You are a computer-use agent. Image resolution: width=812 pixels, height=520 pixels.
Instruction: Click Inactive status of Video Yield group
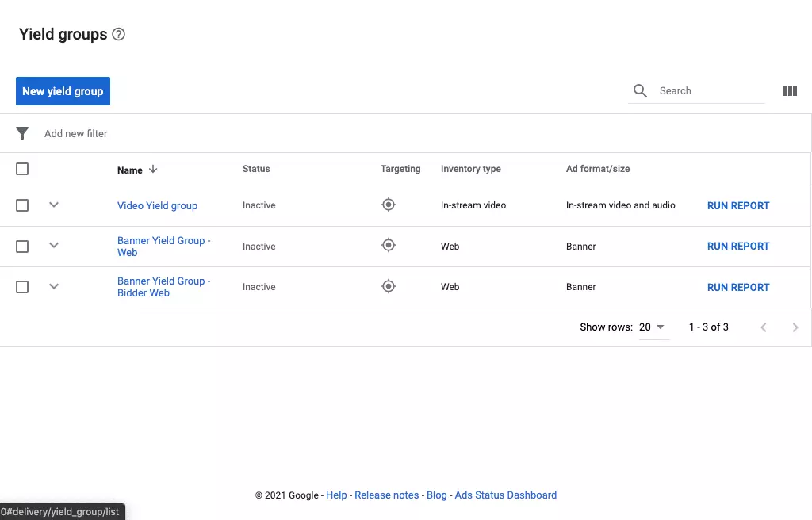pos(259,205)
